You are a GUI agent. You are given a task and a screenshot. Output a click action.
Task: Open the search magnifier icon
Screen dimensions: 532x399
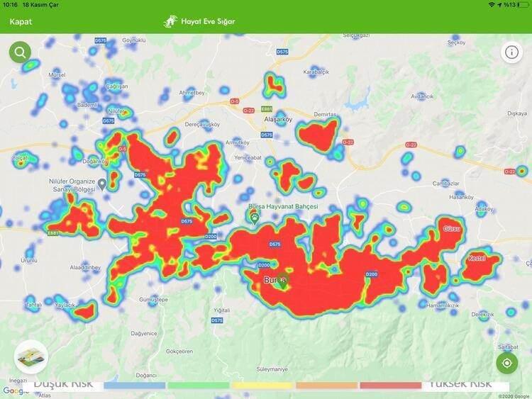point(20,52)
